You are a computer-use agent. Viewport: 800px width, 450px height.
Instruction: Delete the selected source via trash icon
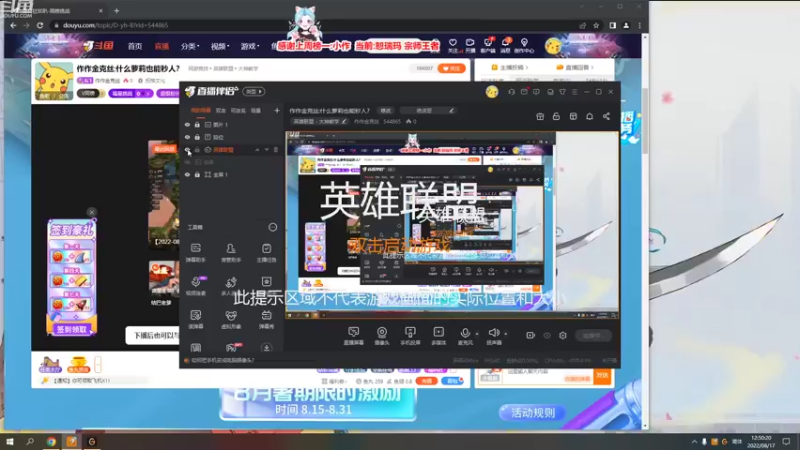(276, 149)
